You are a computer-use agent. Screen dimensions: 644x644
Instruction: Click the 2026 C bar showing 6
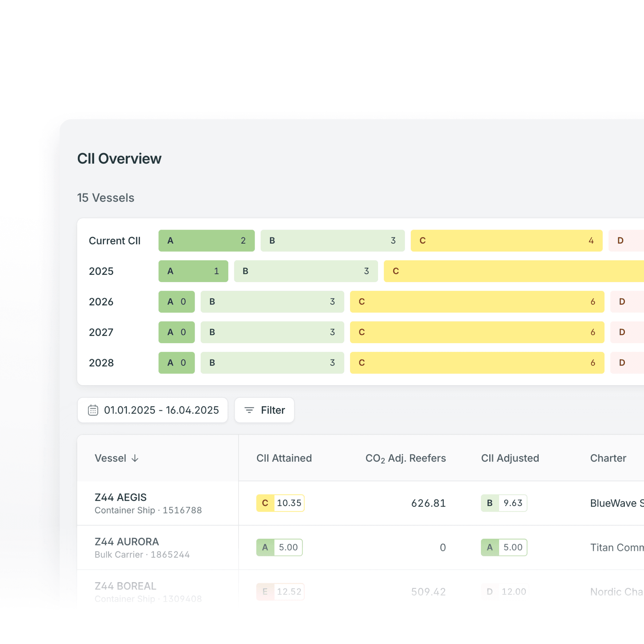point(477,302)
